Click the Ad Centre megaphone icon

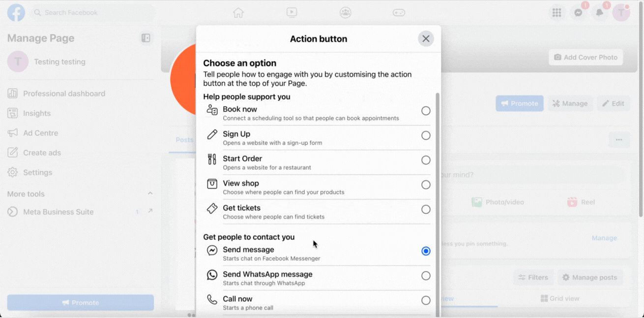coord(13,133)
